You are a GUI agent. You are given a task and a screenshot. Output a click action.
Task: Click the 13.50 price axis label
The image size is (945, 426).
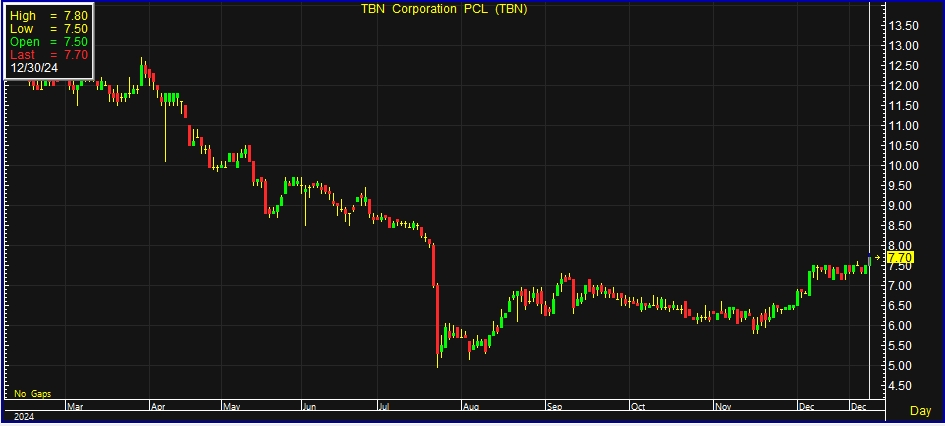click(x=904, y=26)
